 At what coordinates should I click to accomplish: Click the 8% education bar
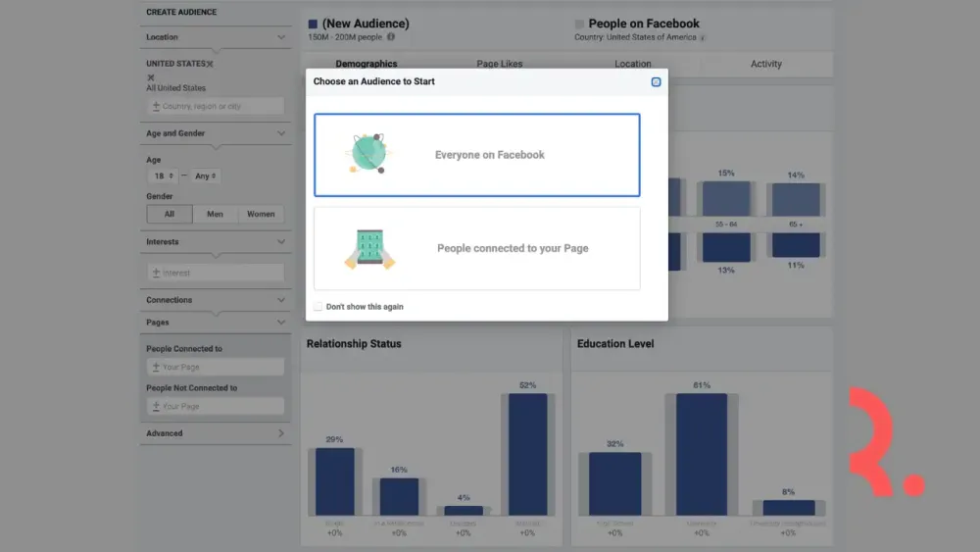tap(788, 508)
